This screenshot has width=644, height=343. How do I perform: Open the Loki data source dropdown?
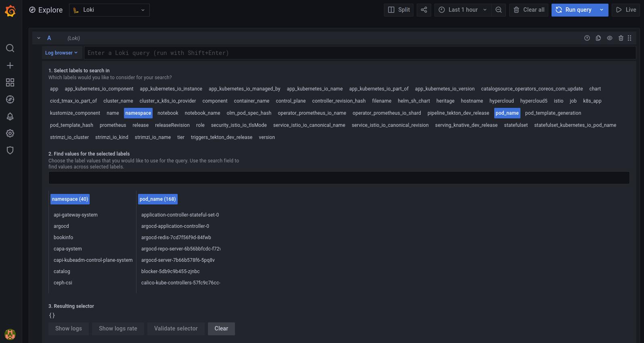point(109,10)
